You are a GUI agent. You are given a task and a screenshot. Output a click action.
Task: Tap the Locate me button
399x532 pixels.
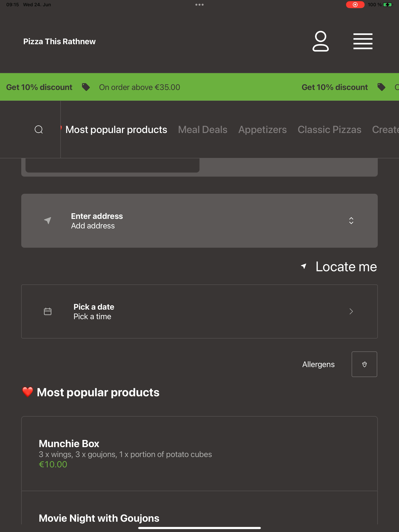pyautogui.click(x=339, y=266)
